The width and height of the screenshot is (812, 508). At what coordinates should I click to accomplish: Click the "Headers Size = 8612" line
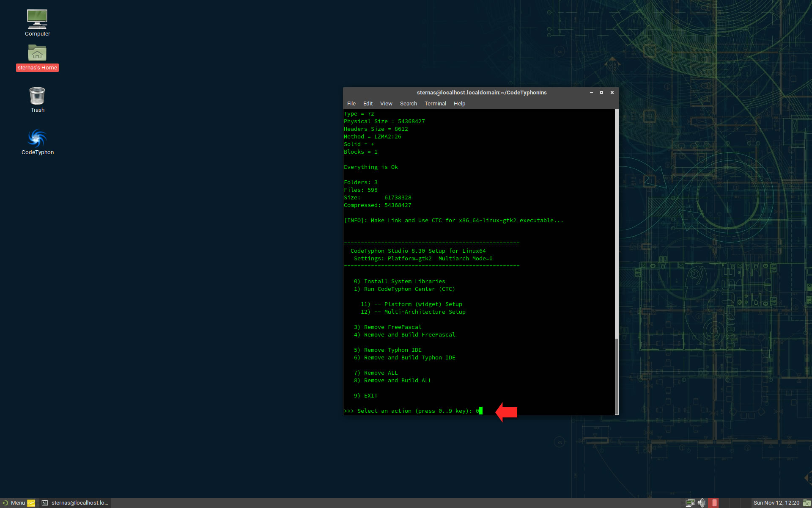[x=376, y=129]
